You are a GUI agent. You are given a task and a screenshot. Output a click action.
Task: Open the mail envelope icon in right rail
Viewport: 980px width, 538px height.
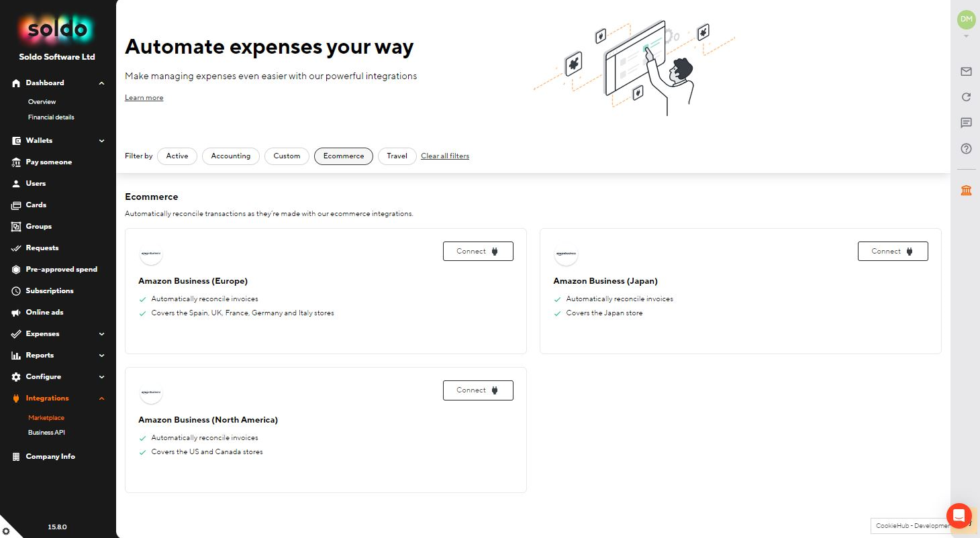(x=966, y=72)
